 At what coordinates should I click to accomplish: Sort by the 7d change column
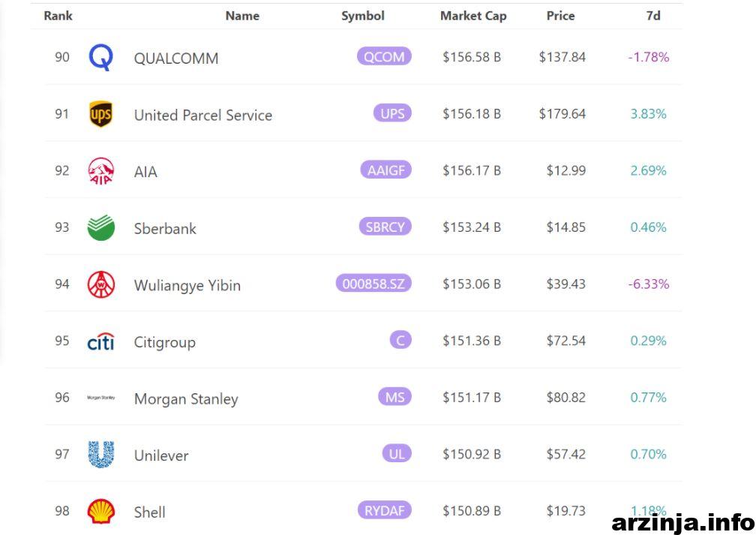pos(652,16)
